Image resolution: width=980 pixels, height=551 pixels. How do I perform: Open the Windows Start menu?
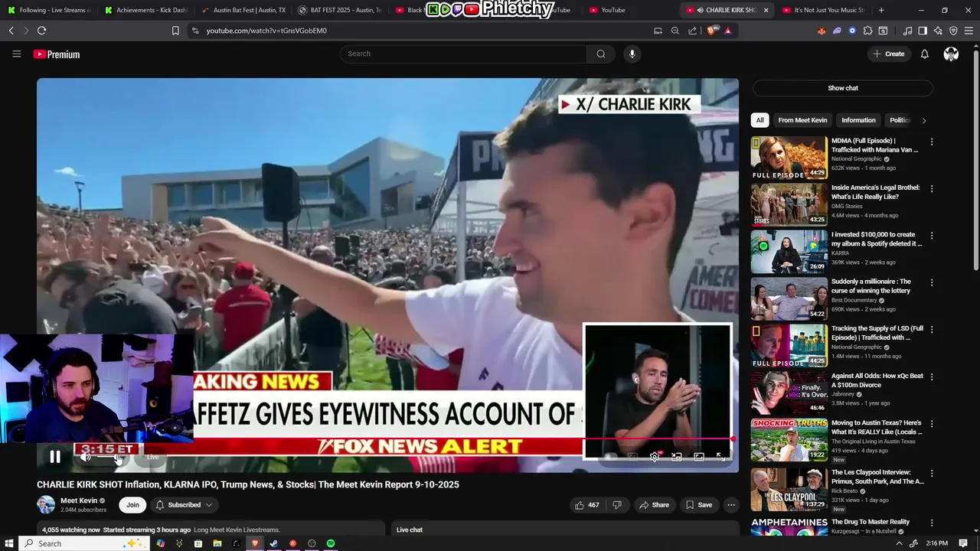[x=10, y=543]
